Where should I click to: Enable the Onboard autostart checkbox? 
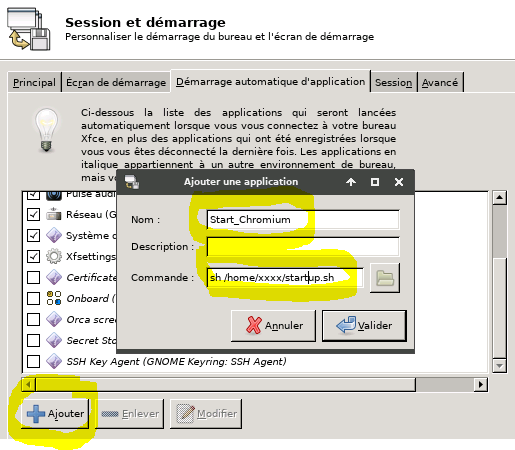33,298
